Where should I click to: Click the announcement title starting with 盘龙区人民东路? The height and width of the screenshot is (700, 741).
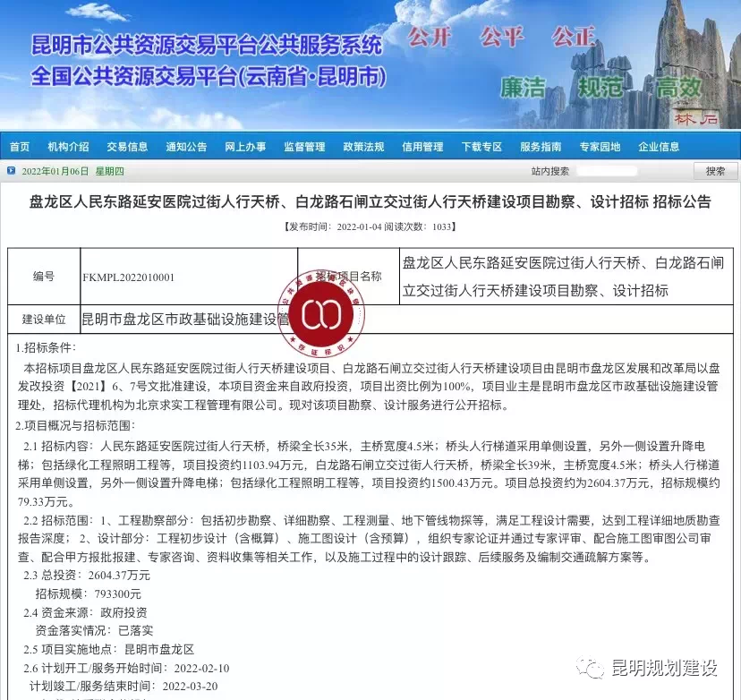[x=370, y=201]
